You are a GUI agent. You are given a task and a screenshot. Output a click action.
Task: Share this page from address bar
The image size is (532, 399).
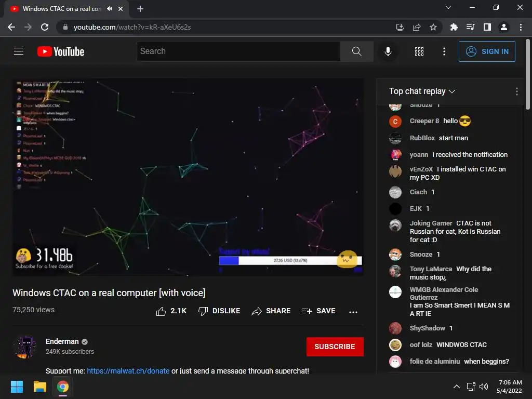coord(417,27)
